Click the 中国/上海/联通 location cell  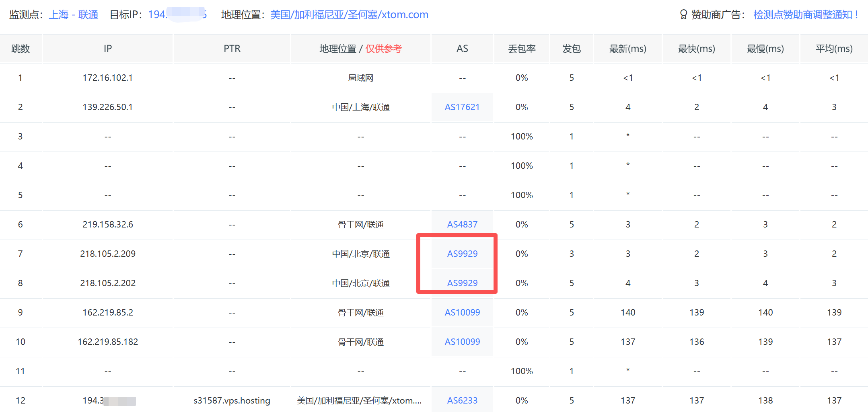(361, 107)
